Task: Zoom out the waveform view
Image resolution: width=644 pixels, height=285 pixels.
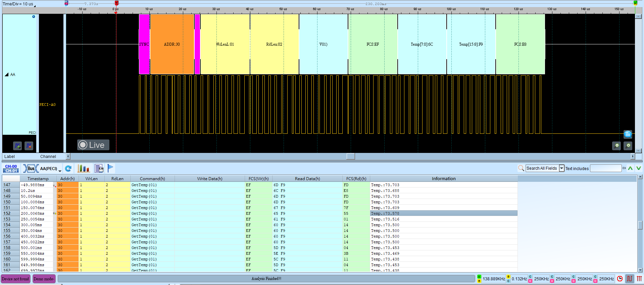Action: pos(616,146)
